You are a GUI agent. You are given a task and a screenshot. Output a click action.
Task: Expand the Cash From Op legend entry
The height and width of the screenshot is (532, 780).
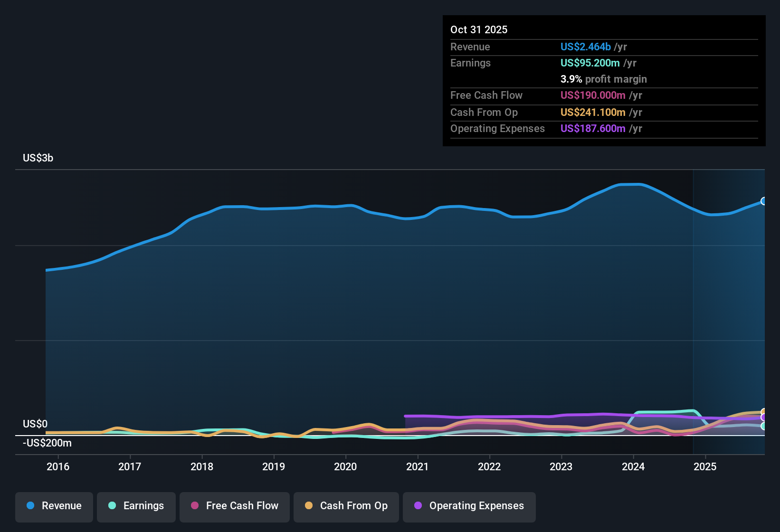pos(346,506)
